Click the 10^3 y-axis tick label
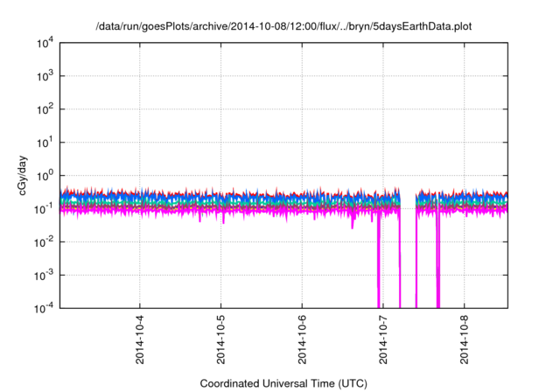560x392 pixels. (45, 76)
